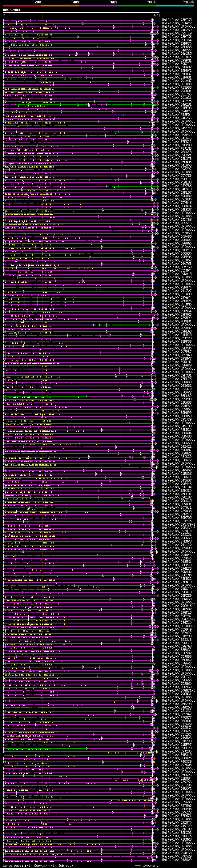
Task: Select hit label UniRef100_Q08529
Action: [177, 856]
